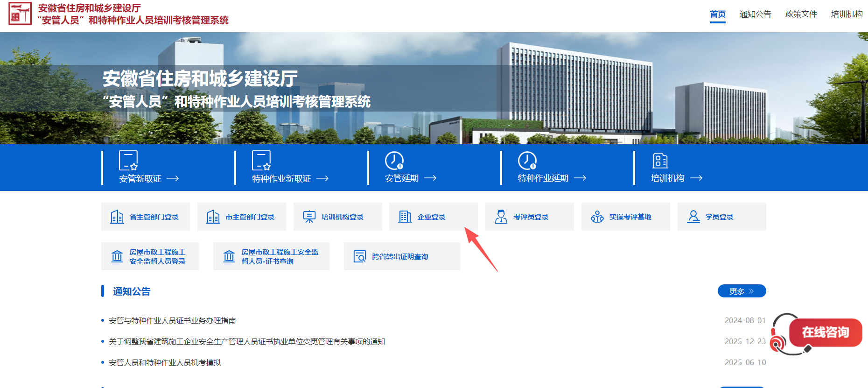
Task: Switch to the 首页 navigation tab
Action: click(x=717, y=14)
